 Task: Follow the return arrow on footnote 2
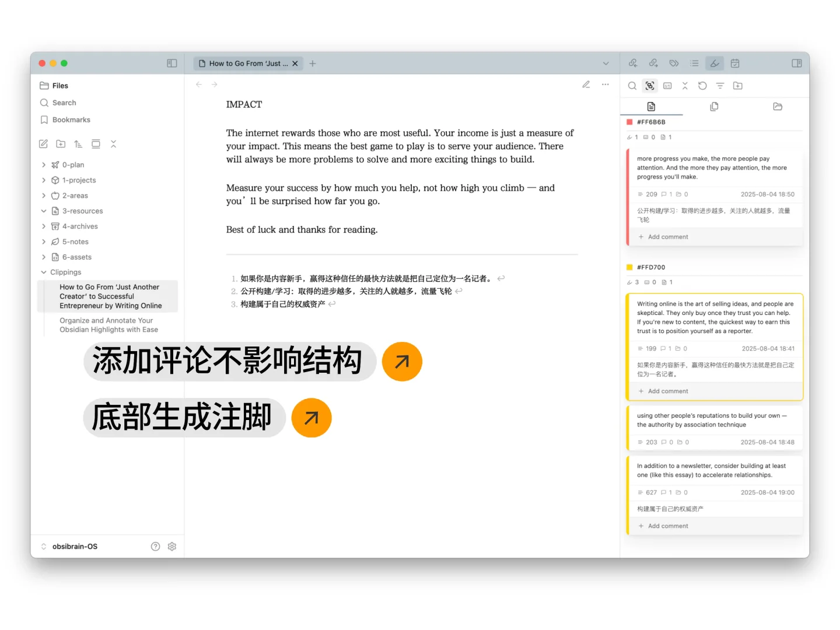[459, 291]
